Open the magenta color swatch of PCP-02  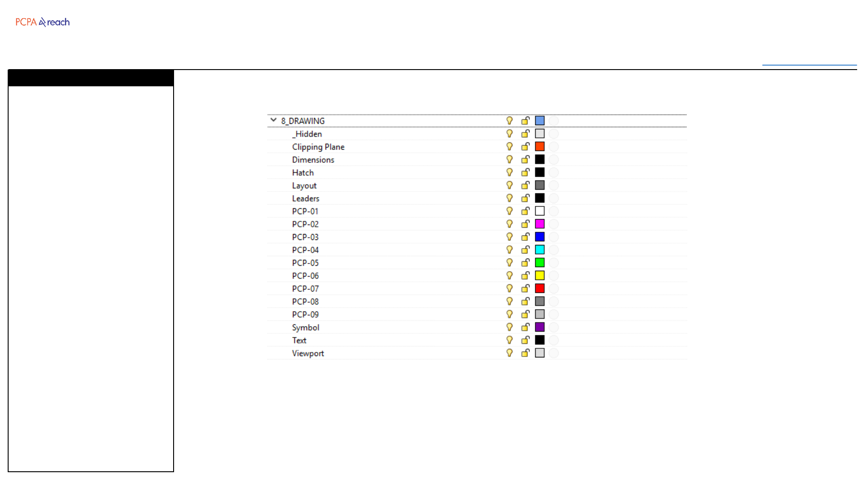(540, 224)
